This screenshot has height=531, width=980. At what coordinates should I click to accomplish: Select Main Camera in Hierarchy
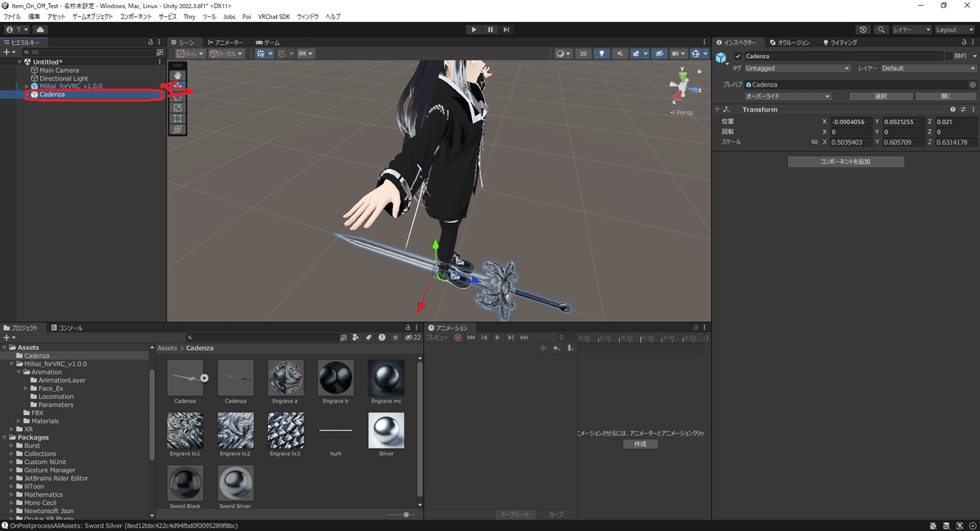(59, 70)
